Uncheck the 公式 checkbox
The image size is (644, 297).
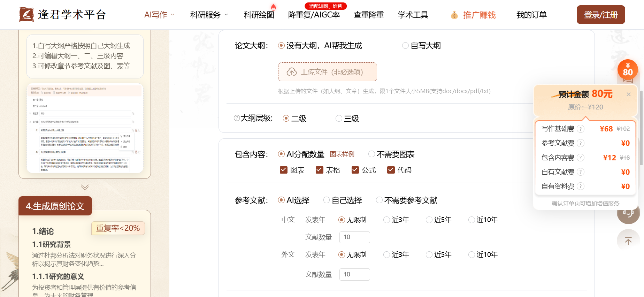click(x=355, y=170)
